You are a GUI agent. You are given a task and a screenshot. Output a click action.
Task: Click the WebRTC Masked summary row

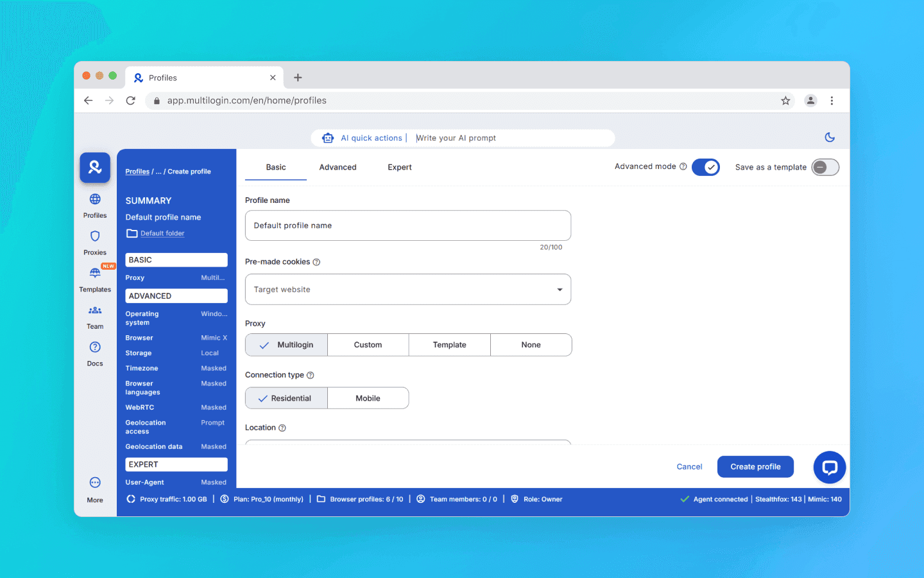click(176, 408)
